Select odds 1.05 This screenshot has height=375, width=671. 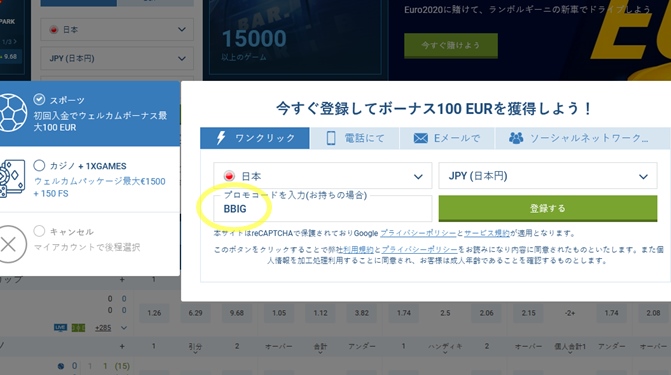[x=279, y=313]
